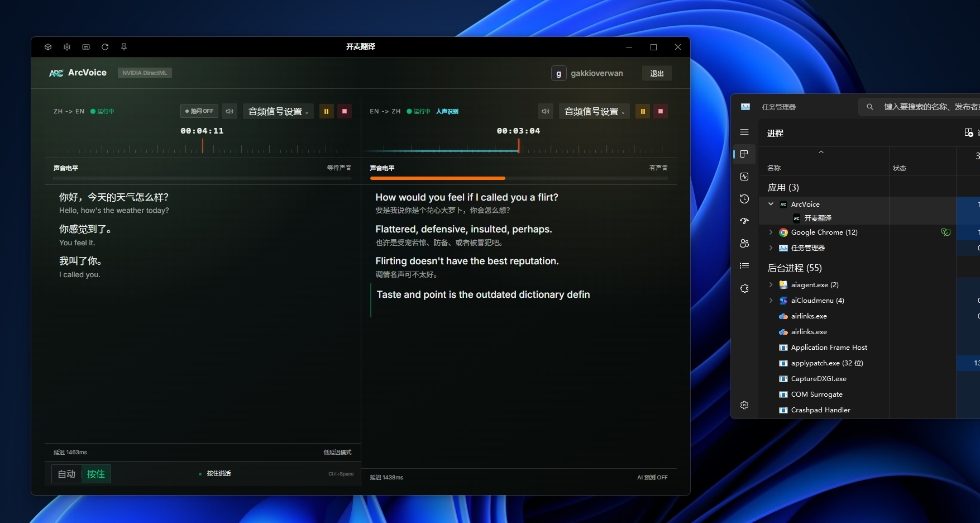The height and width of the screenshot is (523, 980).
Task: Click the refresh icon in ArcVoice title bar
Action: tap(105, 47)
